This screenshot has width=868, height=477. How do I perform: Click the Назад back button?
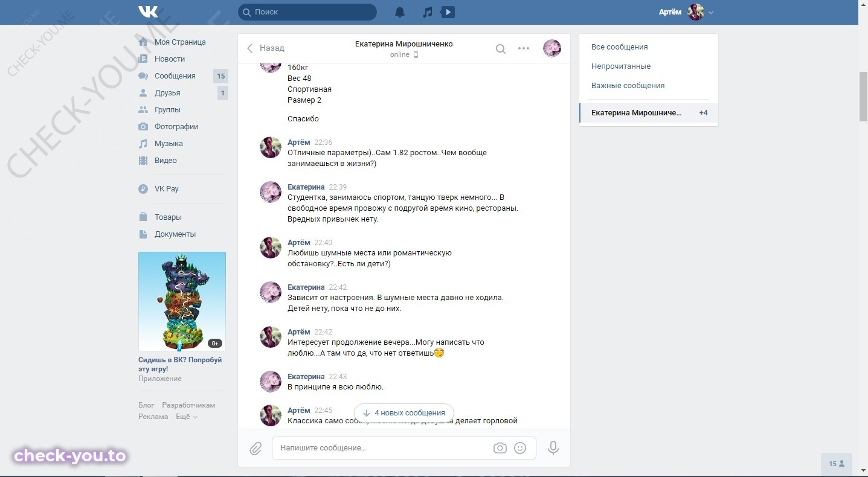click(x=265, y=48)
